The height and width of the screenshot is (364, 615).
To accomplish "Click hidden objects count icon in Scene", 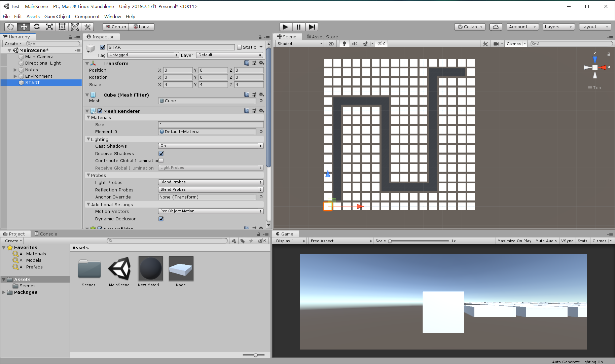I will 382,44.
